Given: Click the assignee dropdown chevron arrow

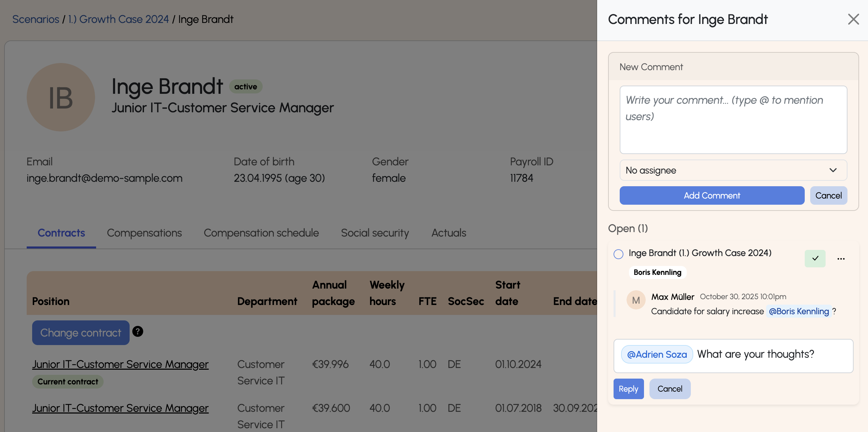Looking at the screenshot, I should (x=833, y=170).
